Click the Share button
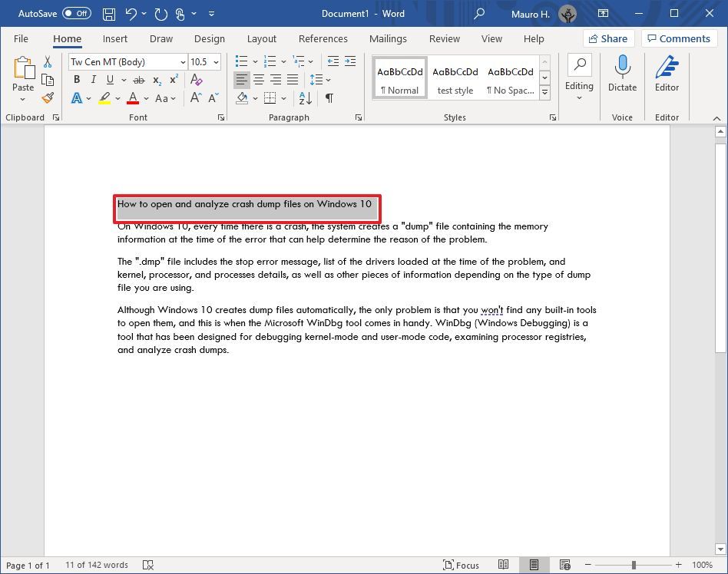Screen dimensions: 728x574 pyautogui.click(x=607, y=38)
